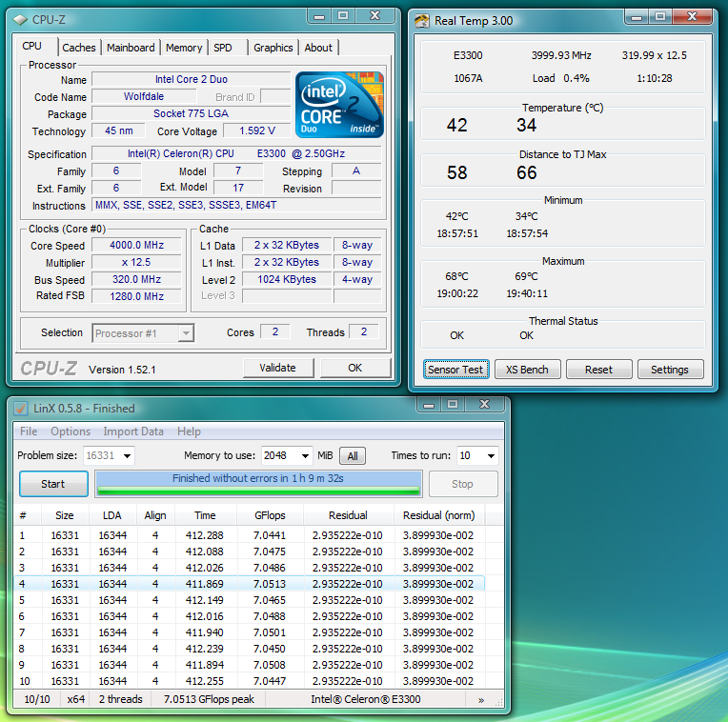Open the Help menu in LinX
This screenshot has height=722, width=728.
pyautogui.click(x=189, y=431)
